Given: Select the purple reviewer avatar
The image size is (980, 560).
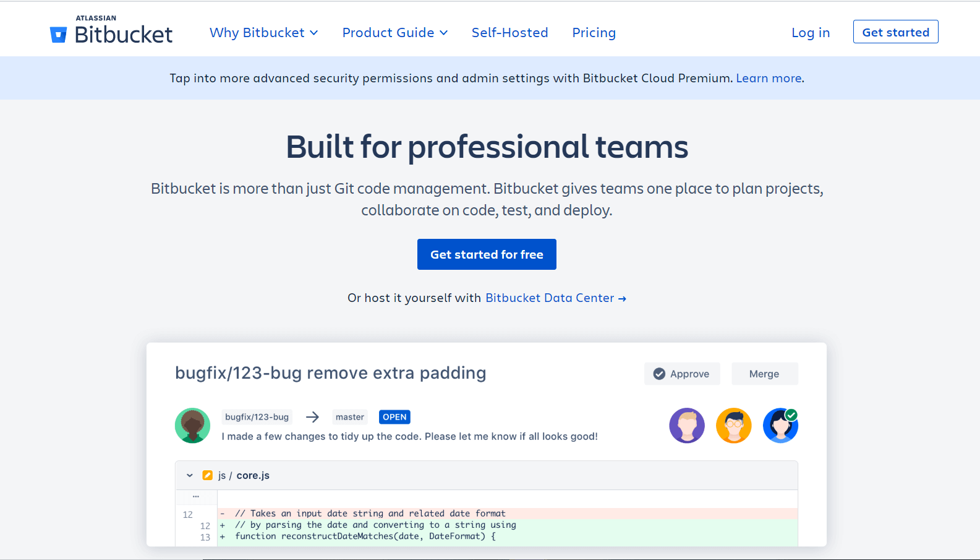Looking at the screenshot, I should [x=687, y=426].
